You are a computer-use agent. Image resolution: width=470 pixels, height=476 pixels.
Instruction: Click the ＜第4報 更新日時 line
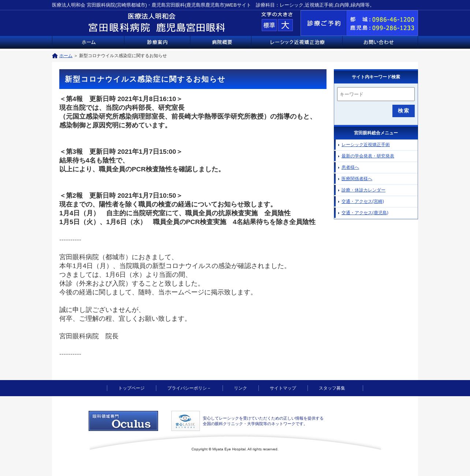(x=121, y=99)
